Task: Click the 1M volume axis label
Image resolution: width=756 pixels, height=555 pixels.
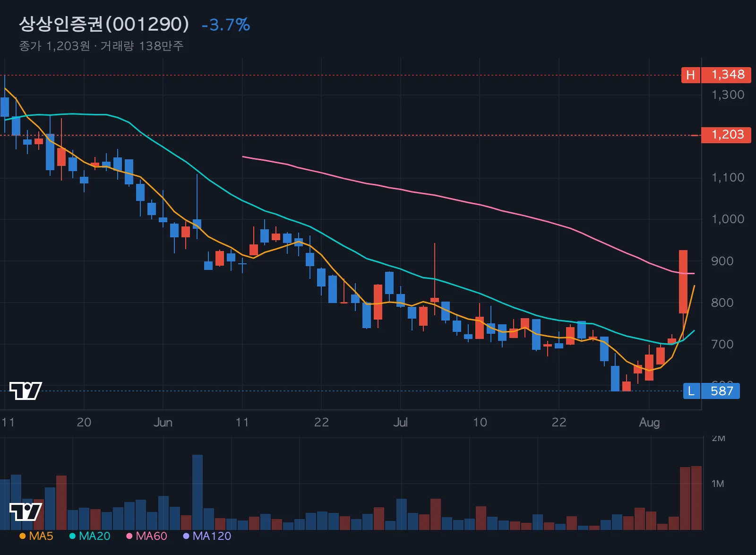Action: [718, 484]
